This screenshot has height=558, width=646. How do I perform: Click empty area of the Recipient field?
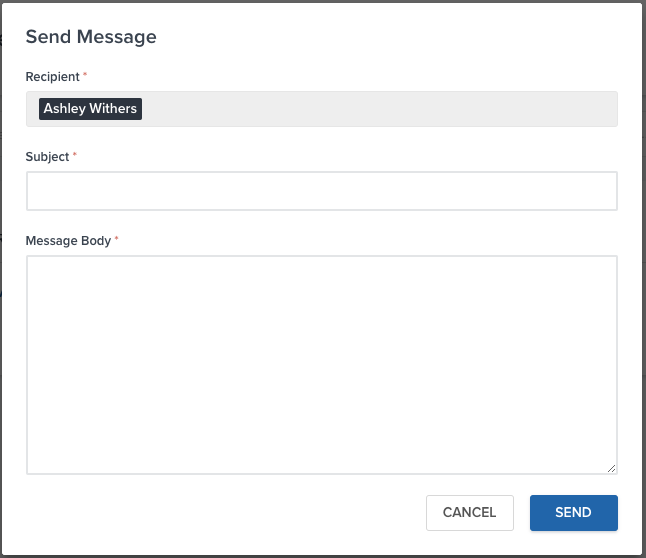click(380, 109)
